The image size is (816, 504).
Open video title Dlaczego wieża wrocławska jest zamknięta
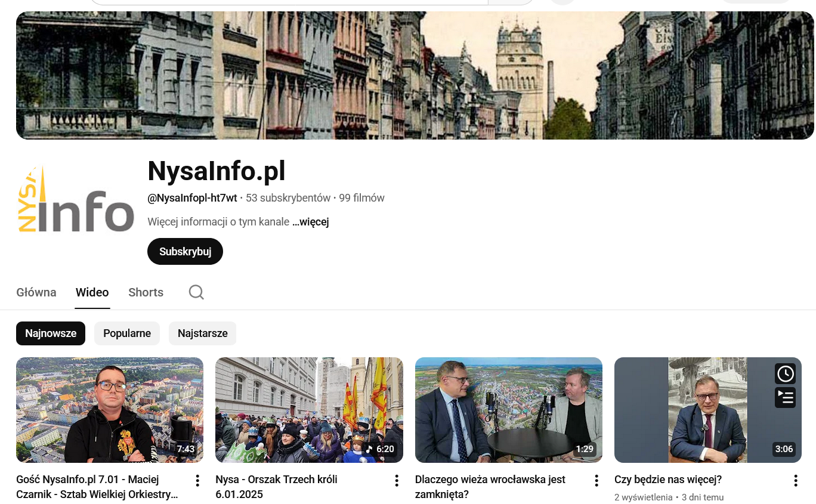pyautogui.click(x=490, y=487)
